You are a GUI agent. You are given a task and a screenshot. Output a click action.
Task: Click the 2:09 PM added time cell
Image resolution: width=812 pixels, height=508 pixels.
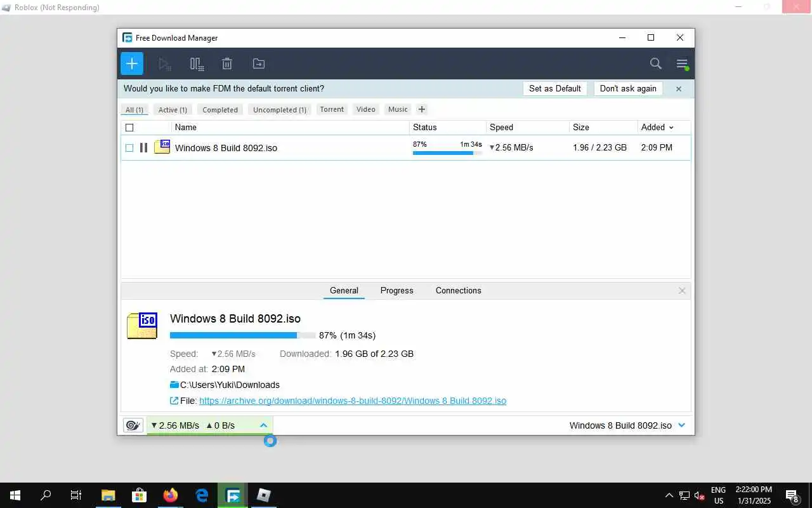click(x=657, y=147)
